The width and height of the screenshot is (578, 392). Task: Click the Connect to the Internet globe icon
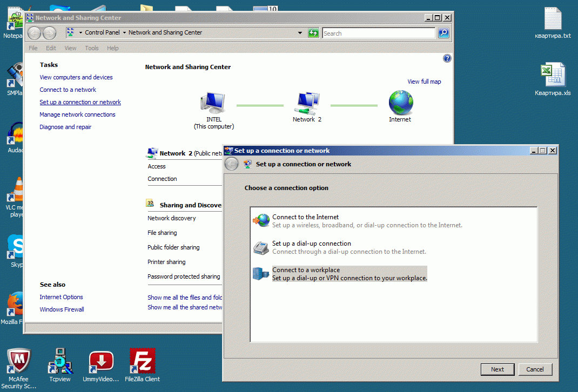[x=261, y=220]
